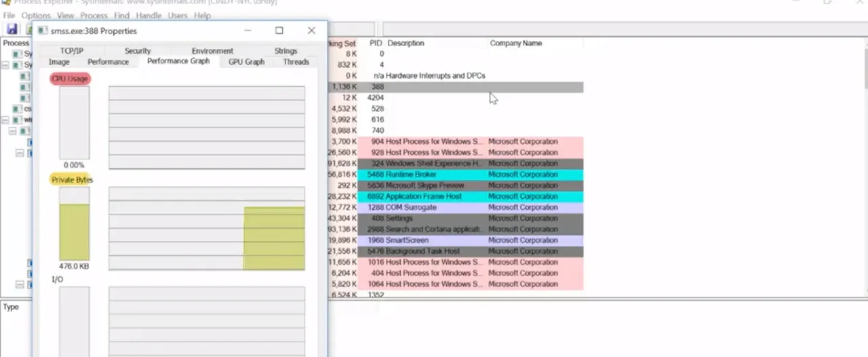Select the SmartScreen process row
Screen dimensions: 868x357
pos(454,240)
